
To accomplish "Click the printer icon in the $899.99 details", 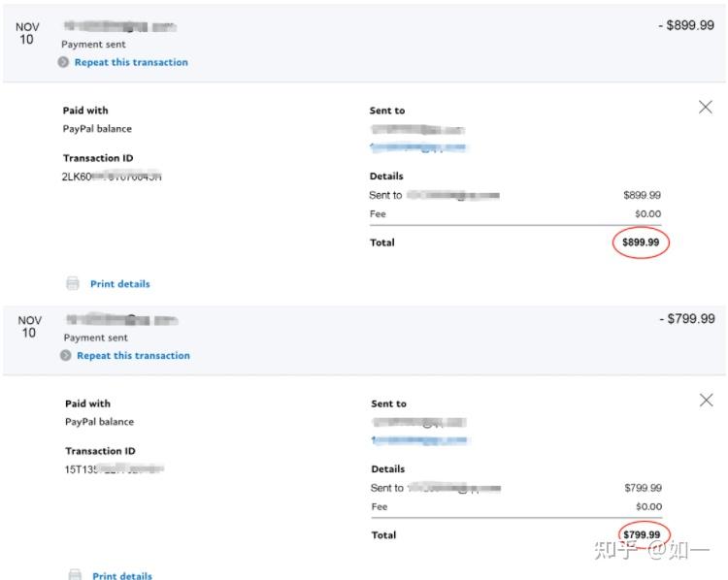I will click(73, 284).
